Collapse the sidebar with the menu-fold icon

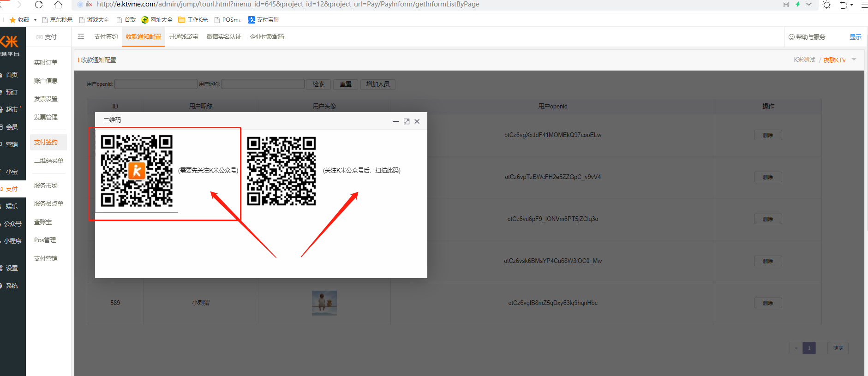(81, 36)
